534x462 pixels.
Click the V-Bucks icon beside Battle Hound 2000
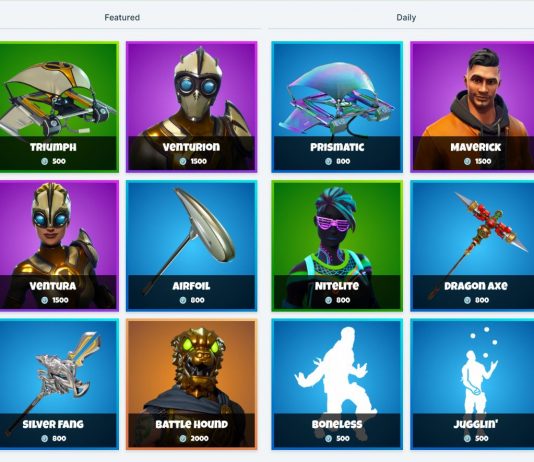(183, 439)
